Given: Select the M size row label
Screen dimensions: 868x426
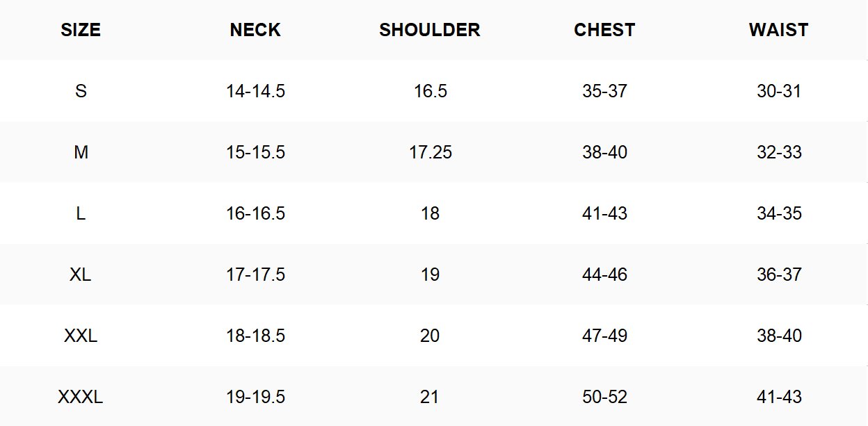Looking at the screenshot, I should tap(81, 152).
